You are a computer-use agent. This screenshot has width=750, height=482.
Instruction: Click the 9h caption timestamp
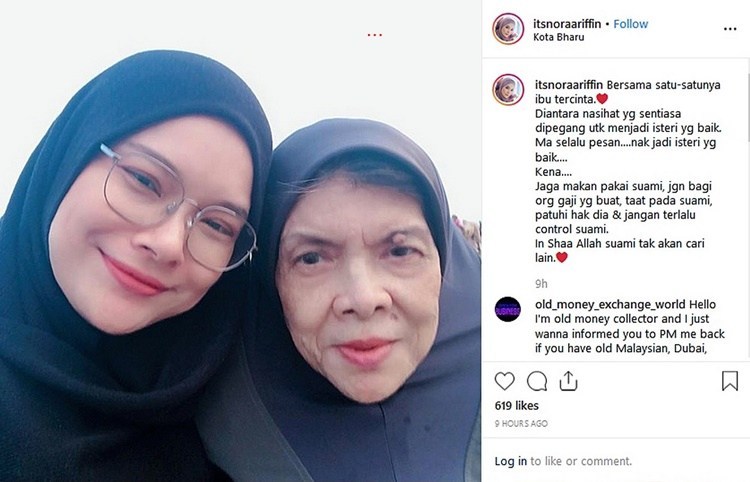click(541, 284)
